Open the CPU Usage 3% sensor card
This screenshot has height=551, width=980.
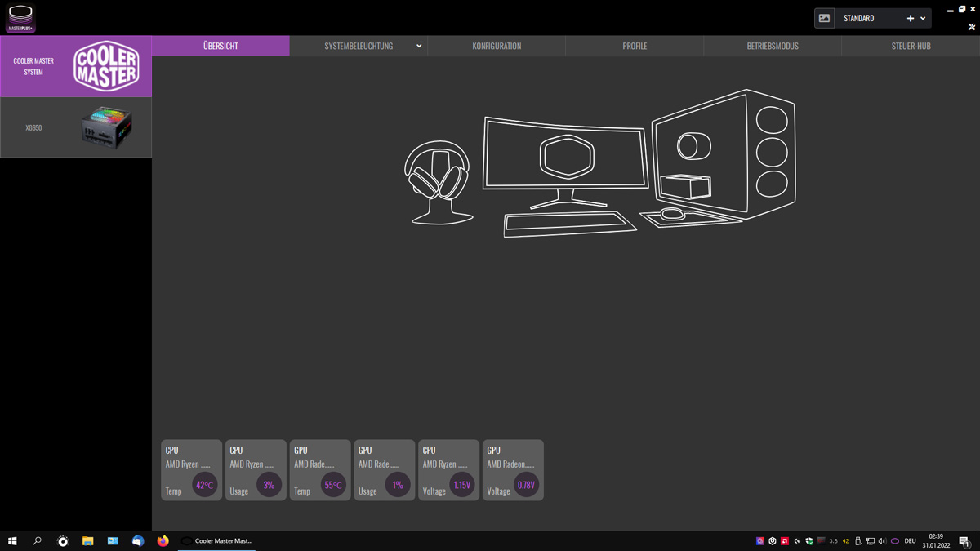[x=256, y=470]
